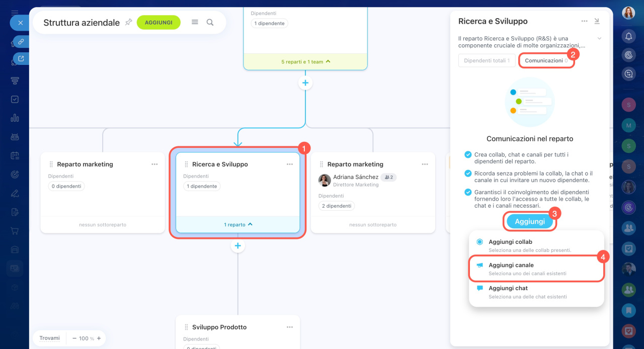Open three-dot menu on Ricerca e Sviluppo card

pos(290,164)
